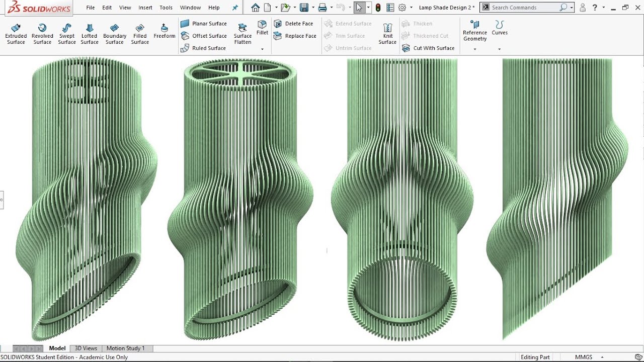Click the Lamp Shade Design 2 title

(447, 8)
